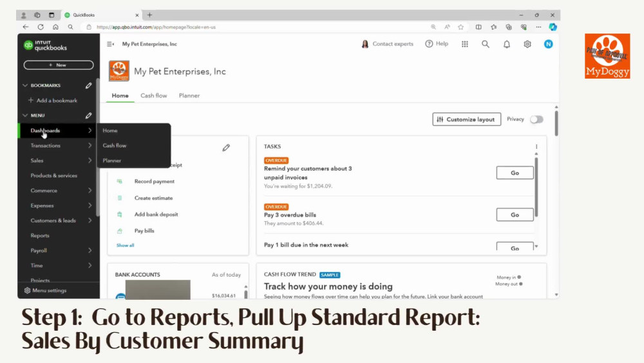Click the main page vertical scrollbar
The width and height of the screenshot is (644, 363).
[556, 123]
